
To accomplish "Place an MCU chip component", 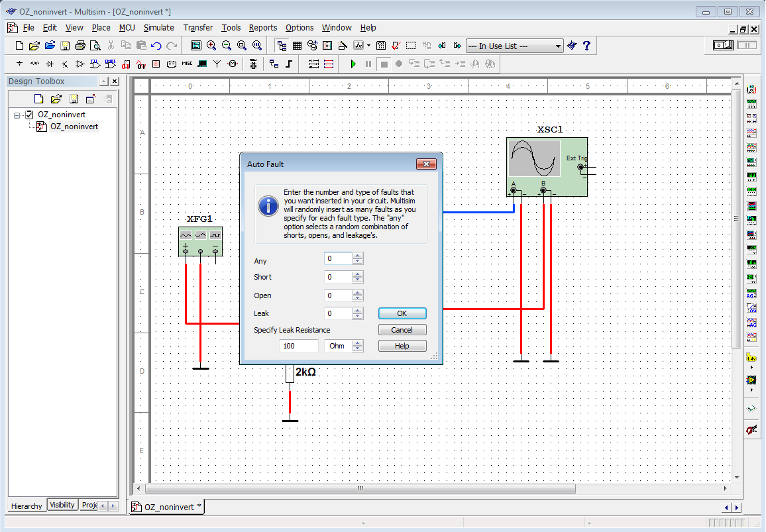I will pos(253,64).
